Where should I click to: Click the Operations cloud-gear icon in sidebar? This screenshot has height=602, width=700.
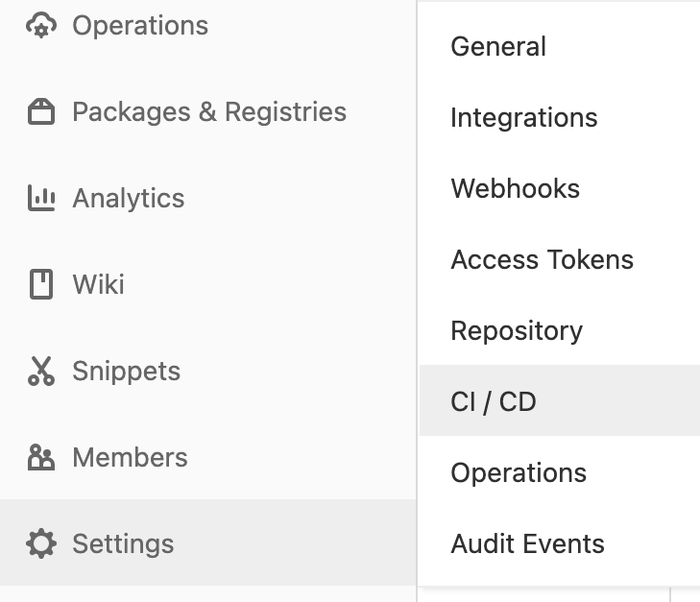coord(40,26)
